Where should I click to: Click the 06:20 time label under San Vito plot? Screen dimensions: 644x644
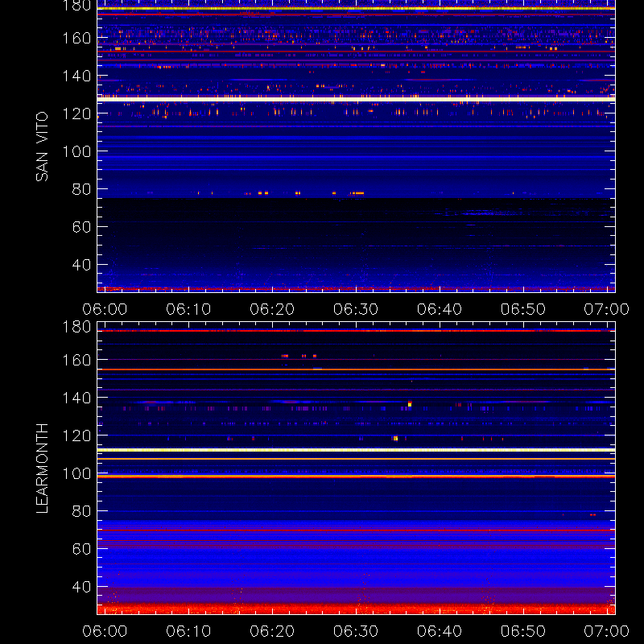point(272,309)
